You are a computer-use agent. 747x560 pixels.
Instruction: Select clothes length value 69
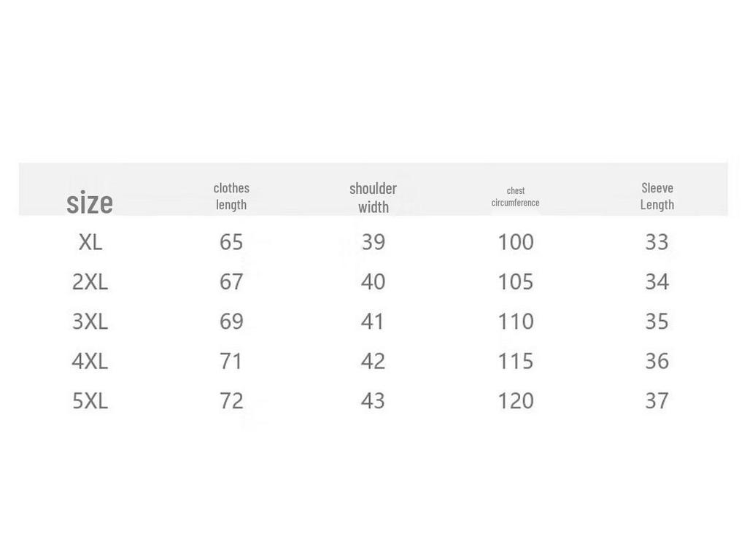coord(231,322)
